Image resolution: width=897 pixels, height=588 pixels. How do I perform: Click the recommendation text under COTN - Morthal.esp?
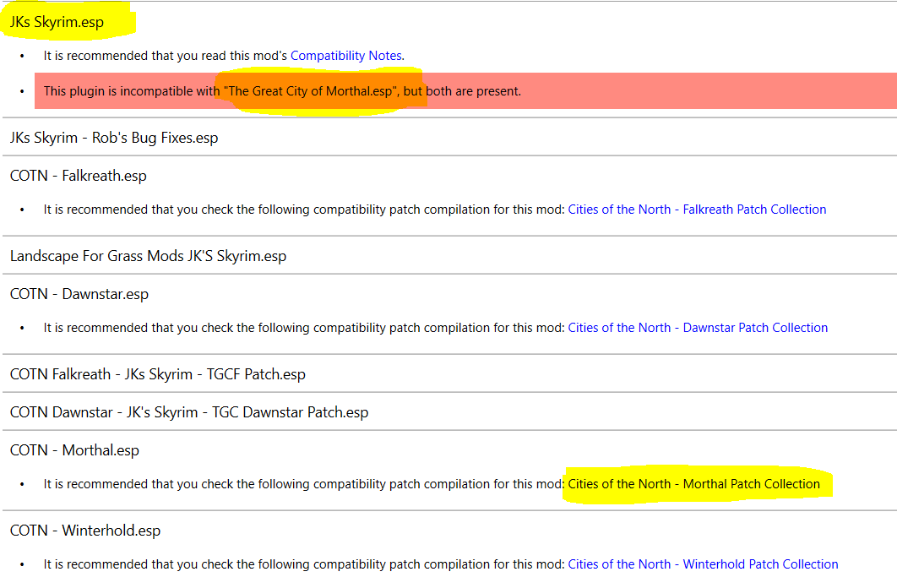pos(304,484)
